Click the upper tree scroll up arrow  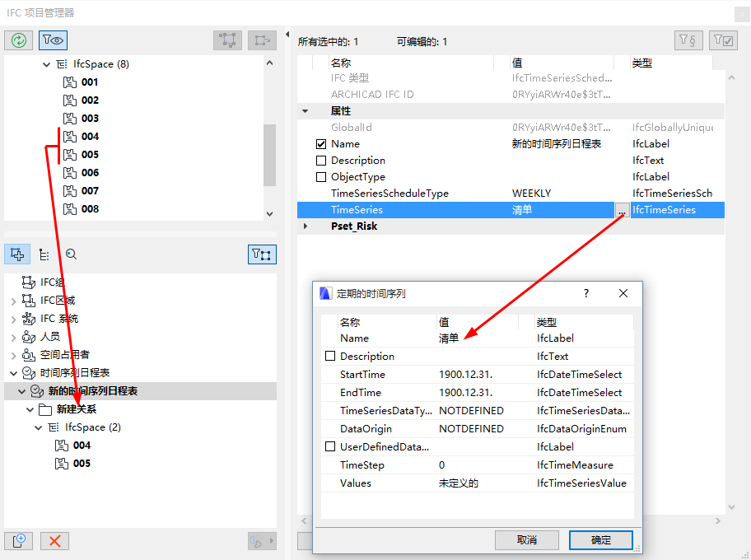(269, 63)
